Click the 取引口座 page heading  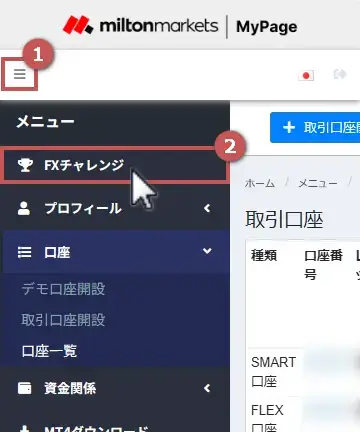(284, 220)
